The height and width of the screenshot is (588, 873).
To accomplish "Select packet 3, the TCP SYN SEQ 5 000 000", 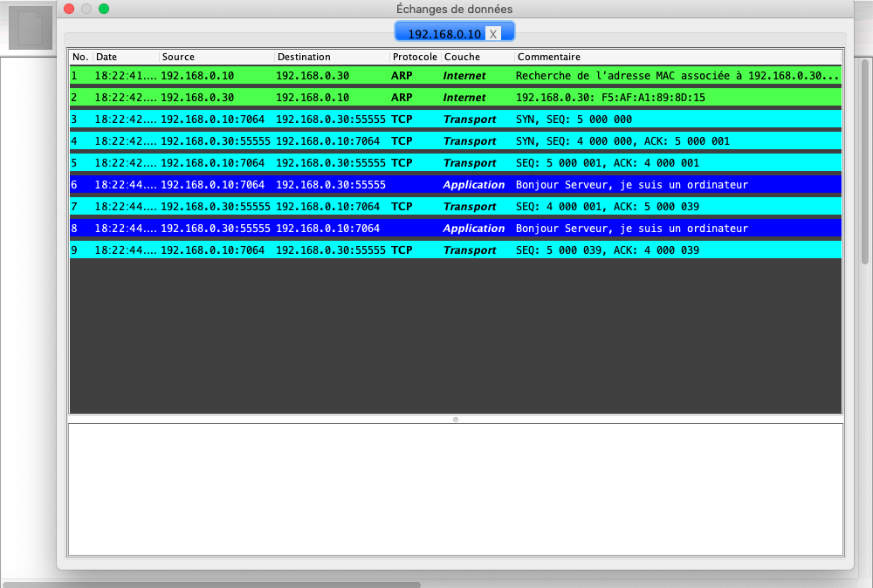I will click(x=454, y=120).
